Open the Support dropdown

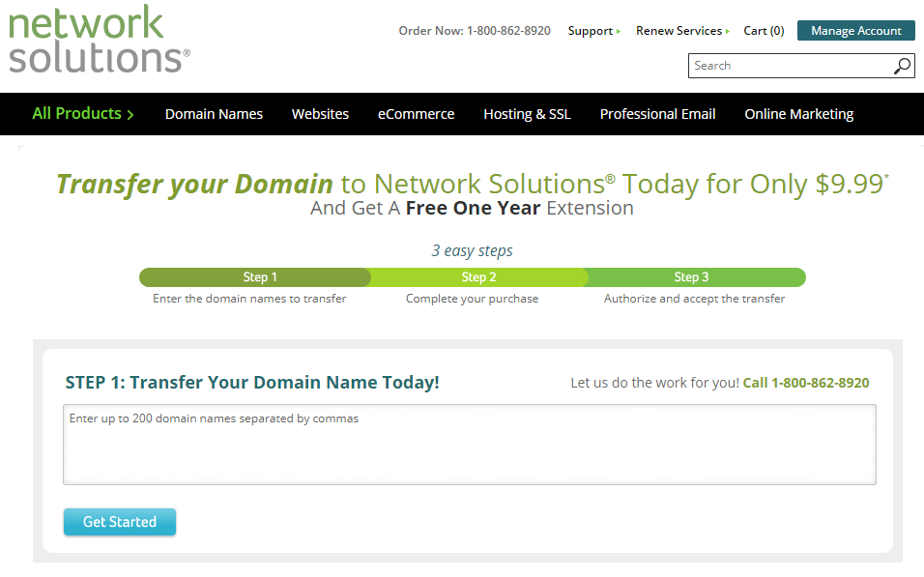[594, 31]
